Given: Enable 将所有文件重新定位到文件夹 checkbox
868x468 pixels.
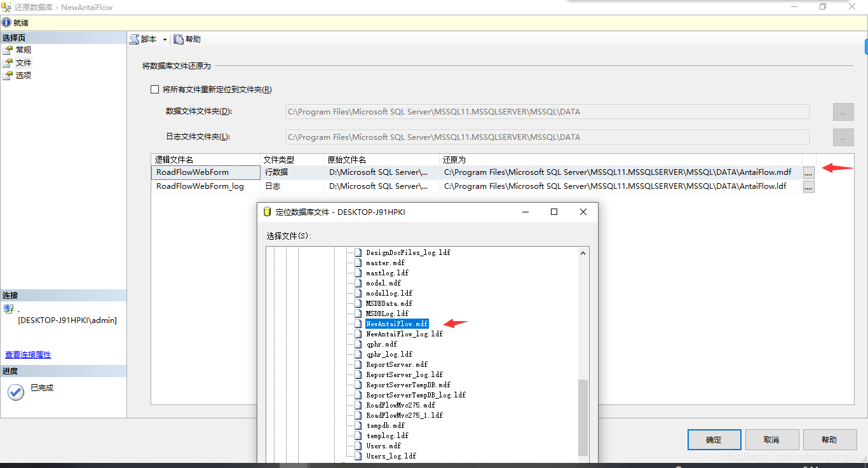Looking at the screenshot, I should pos(154,89).
